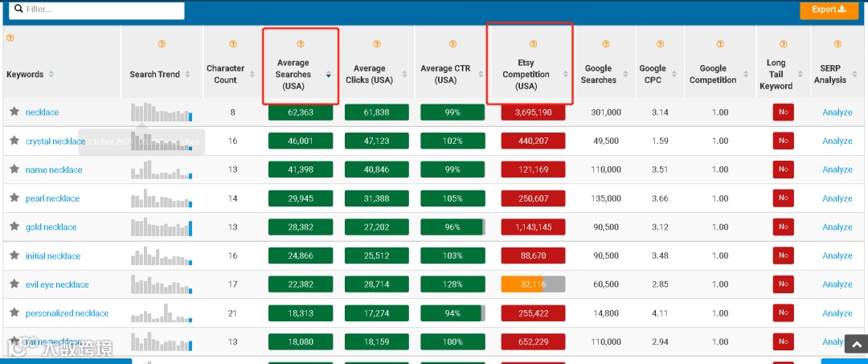Click Average Searches value 62,363
868x364 pixels.
point(301,112)
